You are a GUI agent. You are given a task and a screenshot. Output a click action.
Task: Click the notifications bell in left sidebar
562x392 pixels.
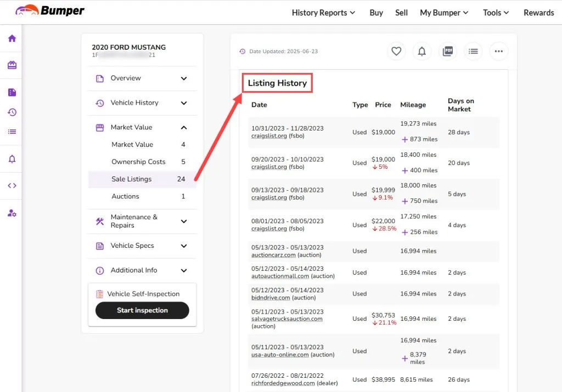12,159
